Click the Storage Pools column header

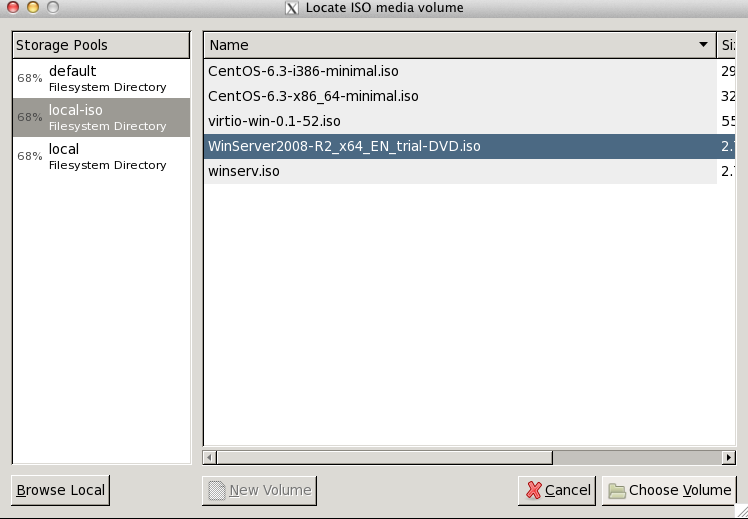(101, 45)
